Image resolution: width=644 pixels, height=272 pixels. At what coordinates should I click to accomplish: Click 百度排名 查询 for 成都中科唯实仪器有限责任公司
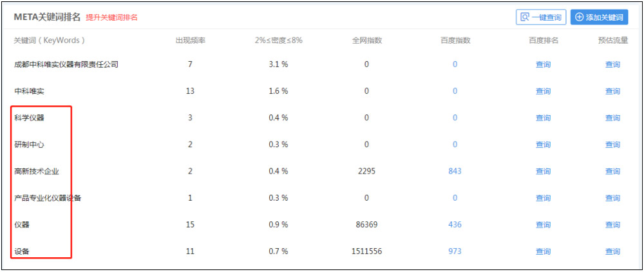click(543, 64)
